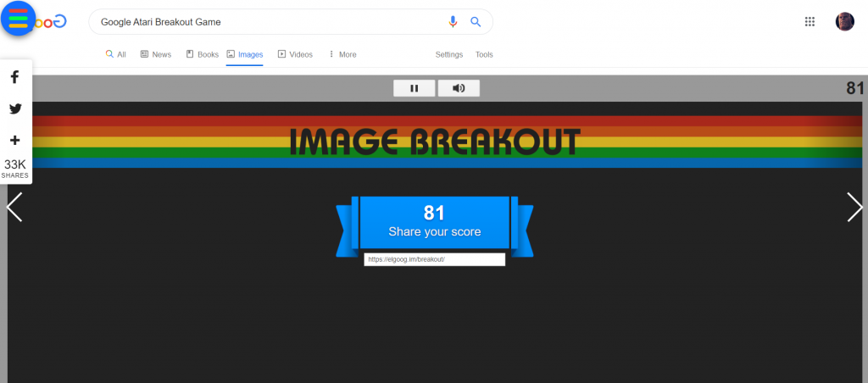Screen dimensions: 868x383
Task: Switch to the Videos tab
Action: point(295,54)
